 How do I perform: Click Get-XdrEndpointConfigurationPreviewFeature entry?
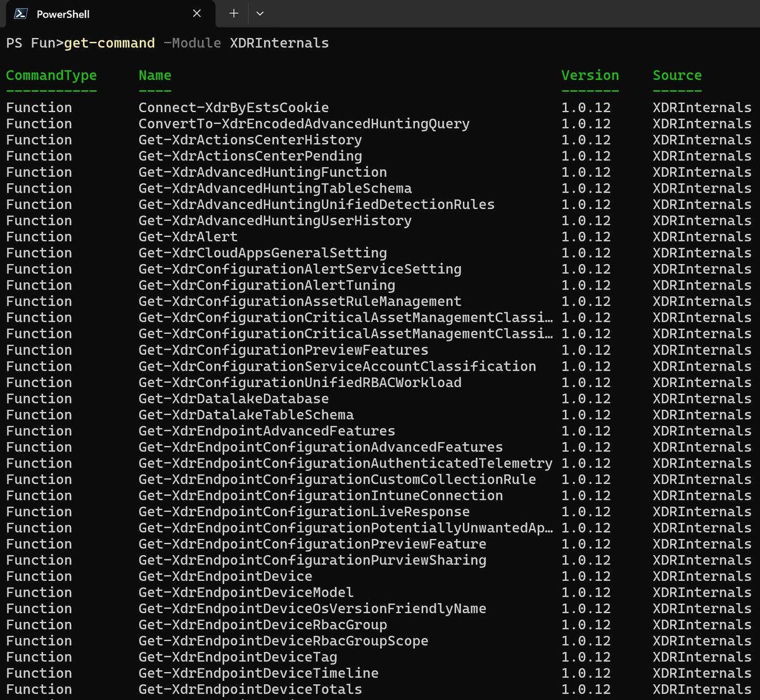pos(312,544)
